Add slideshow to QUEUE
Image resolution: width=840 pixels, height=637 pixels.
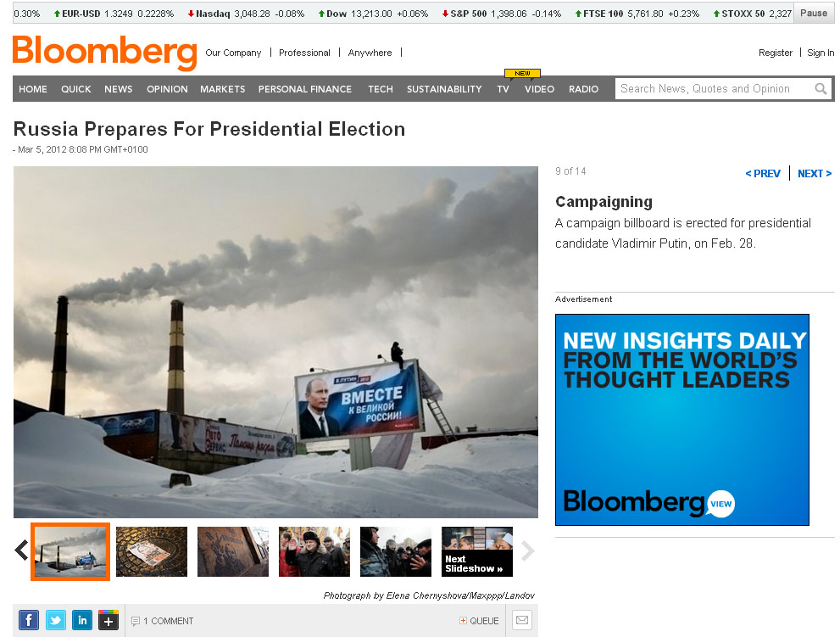click(479, 621)
